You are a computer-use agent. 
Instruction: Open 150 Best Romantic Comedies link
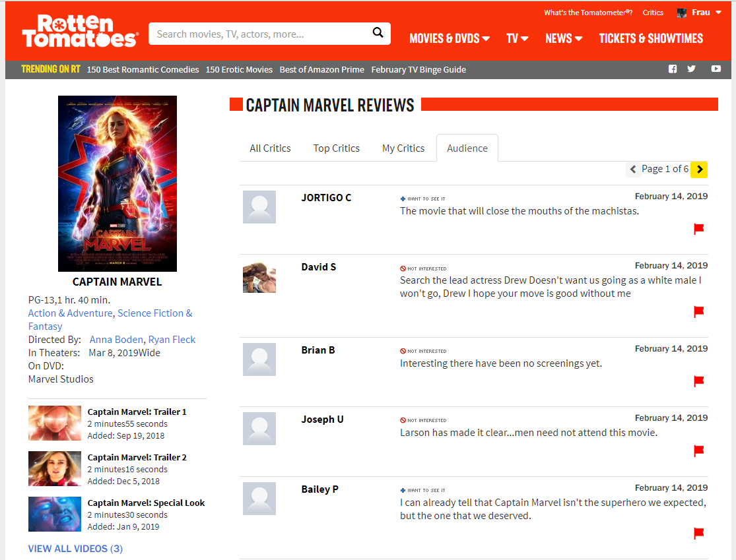click(x=143, y=69)
